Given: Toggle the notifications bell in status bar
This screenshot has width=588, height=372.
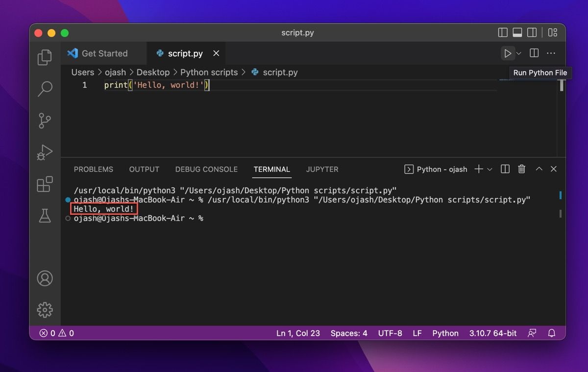Looking at the screenshot, I should tap(551, 333).
